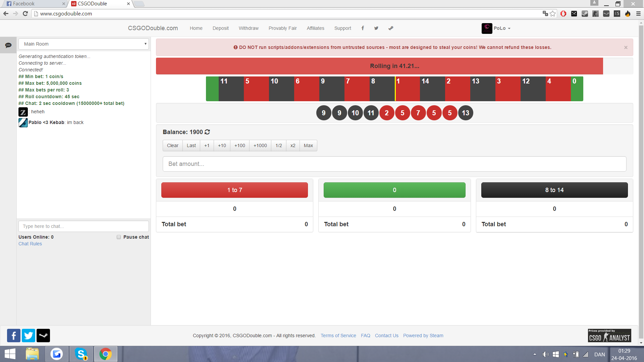Double bet with x2 button
Viewport: 644px width, 362px height.
coord(293,145)
